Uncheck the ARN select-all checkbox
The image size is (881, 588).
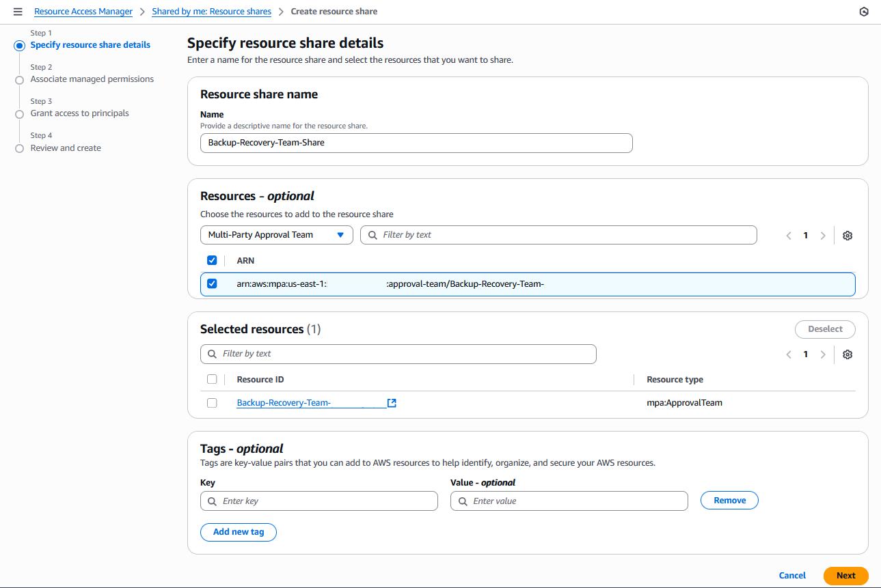pos(212,260)
